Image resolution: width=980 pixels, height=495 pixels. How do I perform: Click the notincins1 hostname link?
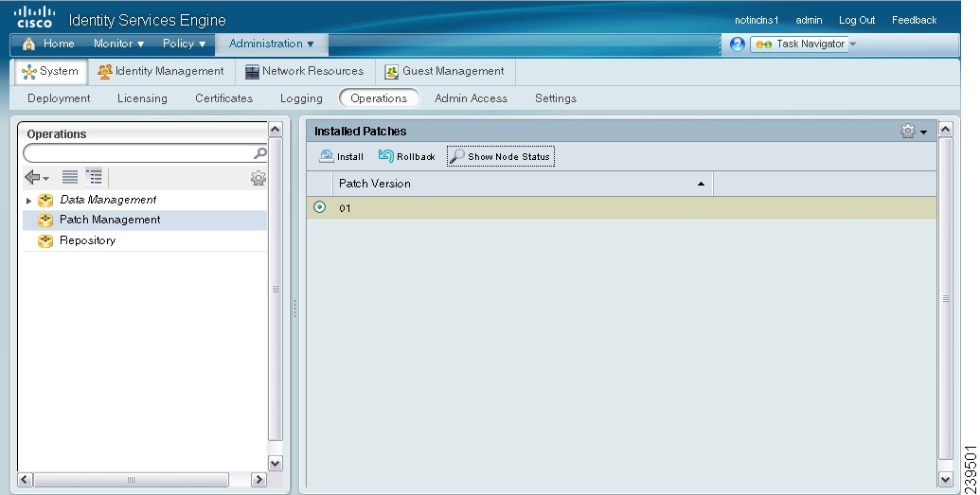click(x=757, y=20)
